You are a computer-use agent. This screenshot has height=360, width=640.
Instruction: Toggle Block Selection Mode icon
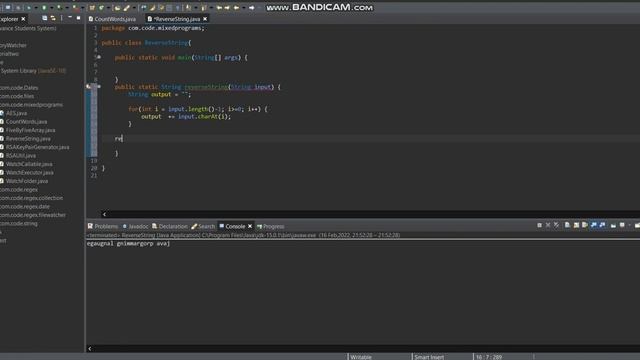(169, 7)
